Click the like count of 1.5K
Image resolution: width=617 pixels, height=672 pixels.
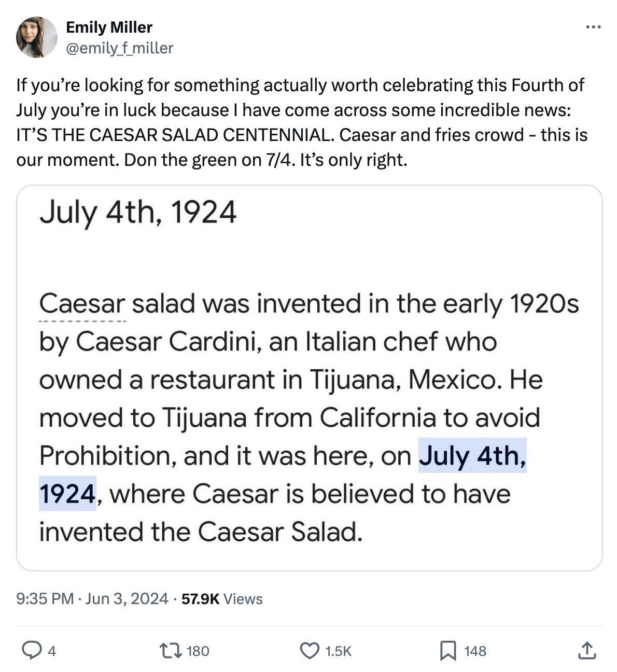[x=338, y=651]
